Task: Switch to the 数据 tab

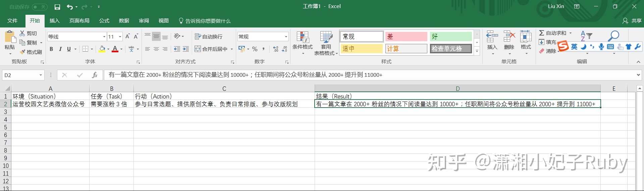Action: tap(124, 21)
